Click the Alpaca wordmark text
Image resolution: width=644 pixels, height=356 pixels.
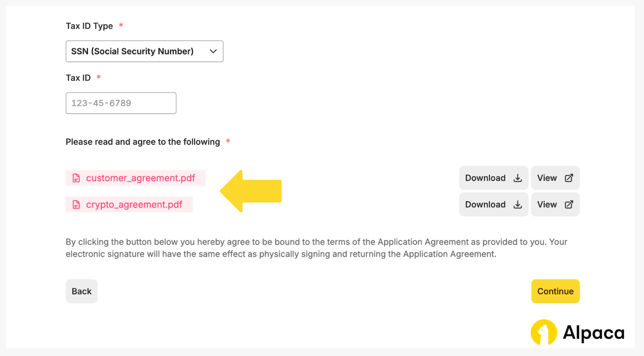tap(593, 333)
